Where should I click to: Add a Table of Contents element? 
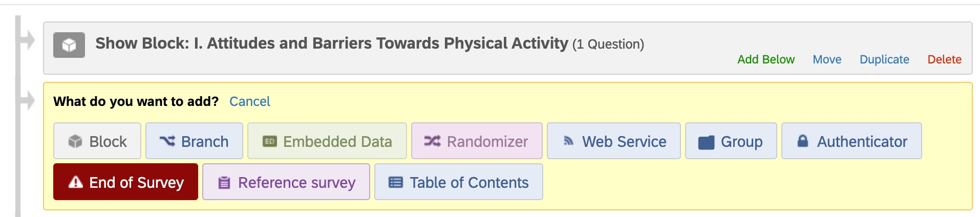[458, 182]
